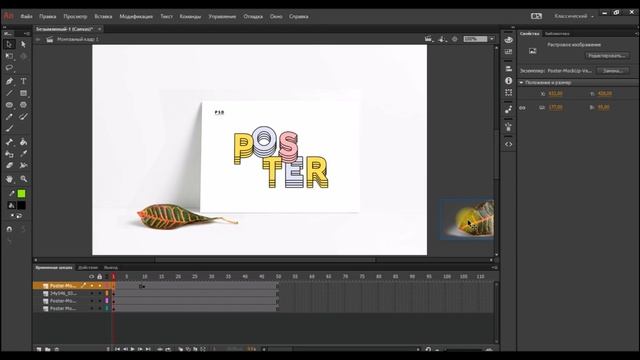Viewport: 640px width, 360px height.
Task: Switch to the Вывод tab
Action: pyautogui.click(x=111, y=268)
